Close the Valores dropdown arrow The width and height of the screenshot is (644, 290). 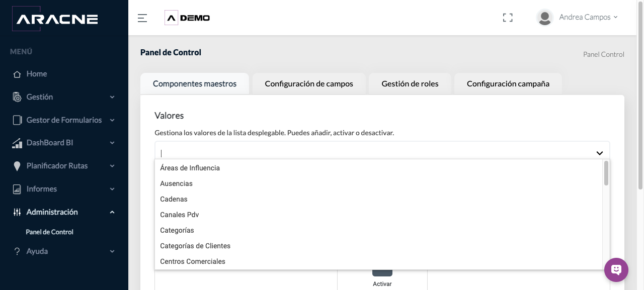(600, 153)
